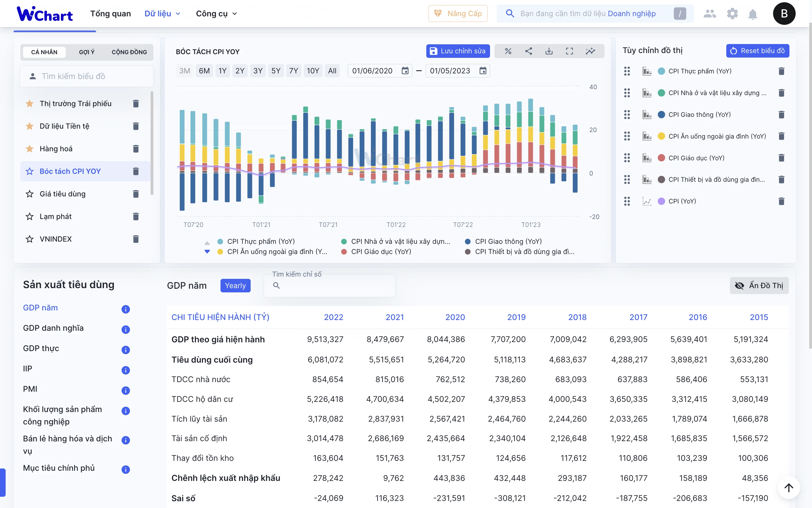Screen dimensions: 812x508
Task: Open the notifications bell
Action: [753, 14]
